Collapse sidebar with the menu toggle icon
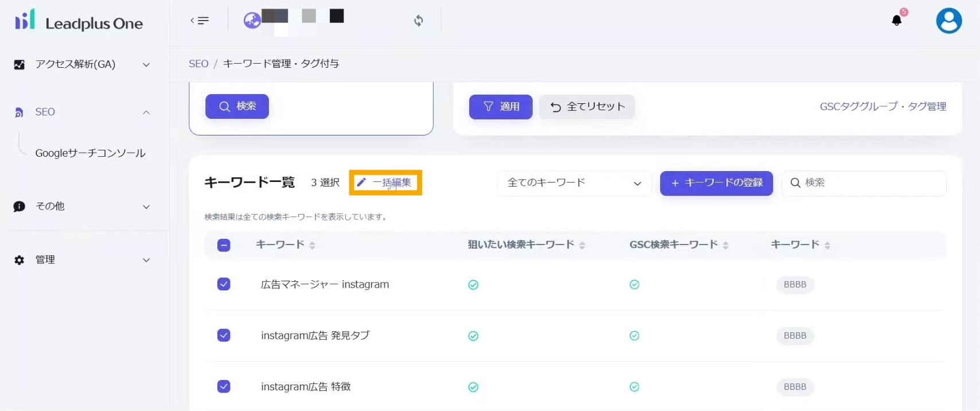The height and width of the screenshot is (411, 980). coord(200,21)
